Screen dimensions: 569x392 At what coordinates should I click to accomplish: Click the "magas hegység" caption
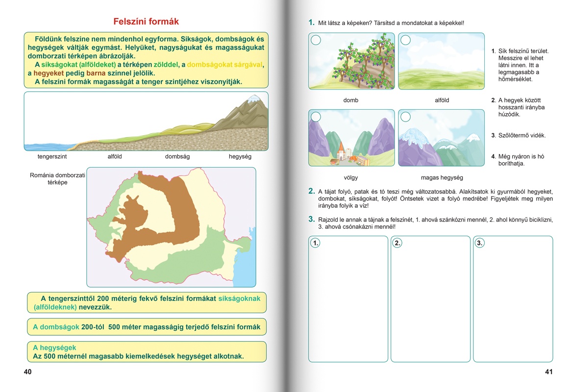pyautogui.click(x=442, y=177)
